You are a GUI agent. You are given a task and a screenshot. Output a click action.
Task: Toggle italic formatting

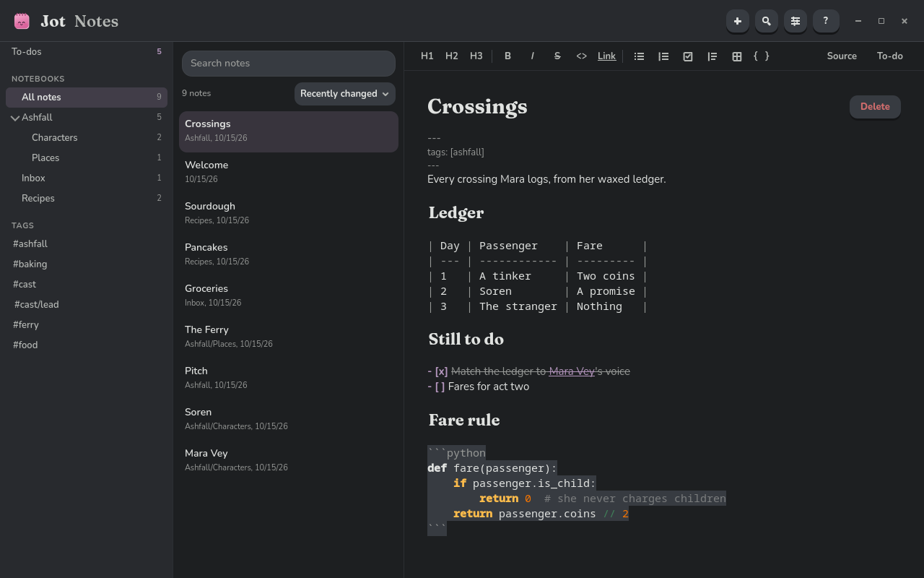[x=533, y=56]
